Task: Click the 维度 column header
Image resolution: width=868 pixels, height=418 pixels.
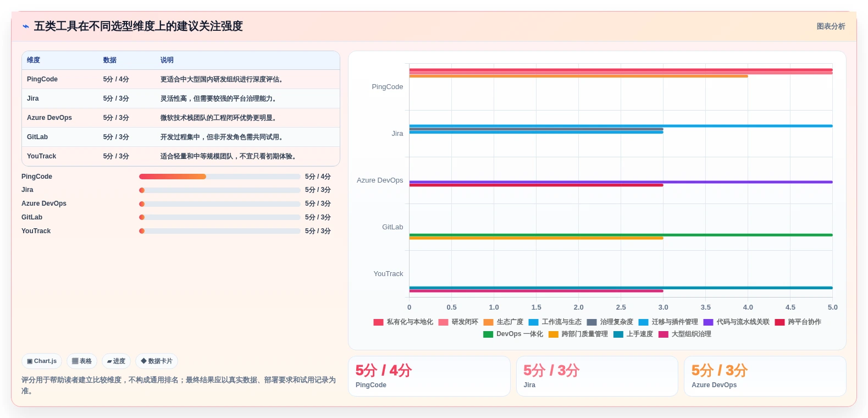Action: point(34,60)
